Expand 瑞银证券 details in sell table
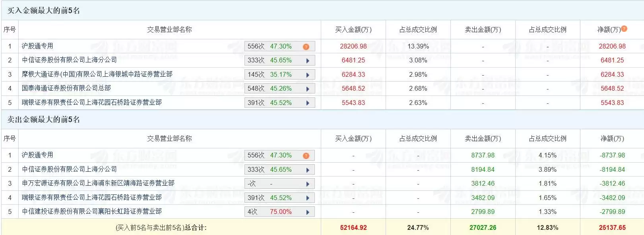644x235 pixels. [308, 198]
